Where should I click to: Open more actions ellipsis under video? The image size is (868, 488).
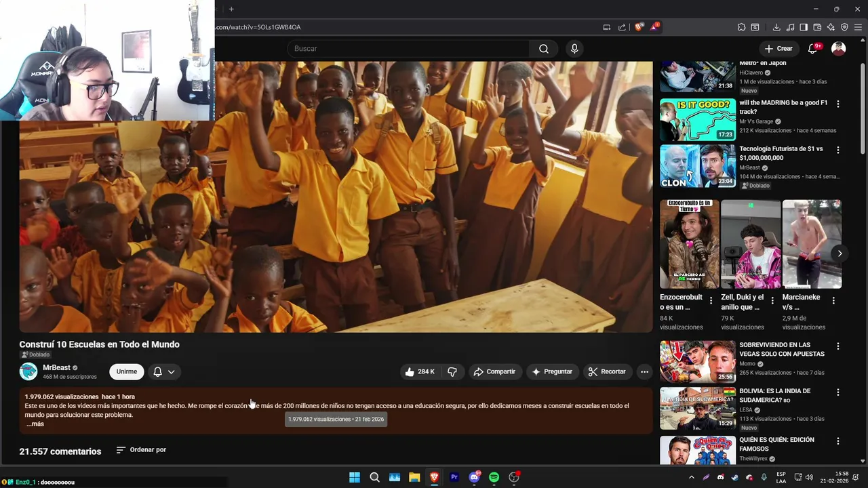pyautogui.click(x=645, y=371)
